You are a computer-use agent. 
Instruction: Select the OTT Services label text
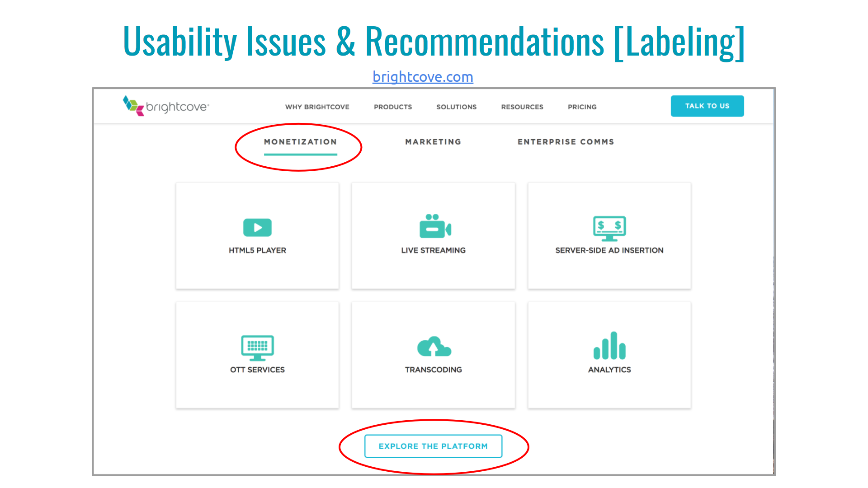[257, 370]
